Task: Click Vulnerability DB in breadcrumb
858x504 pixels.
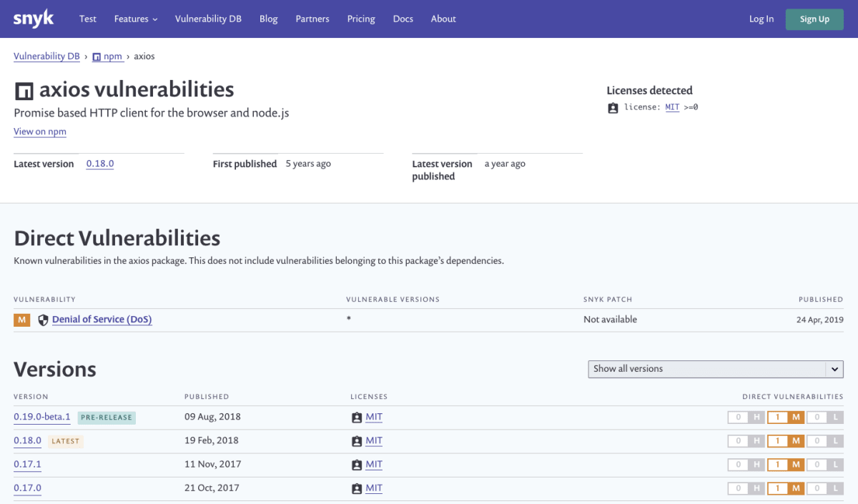Action: click(46, 56)
